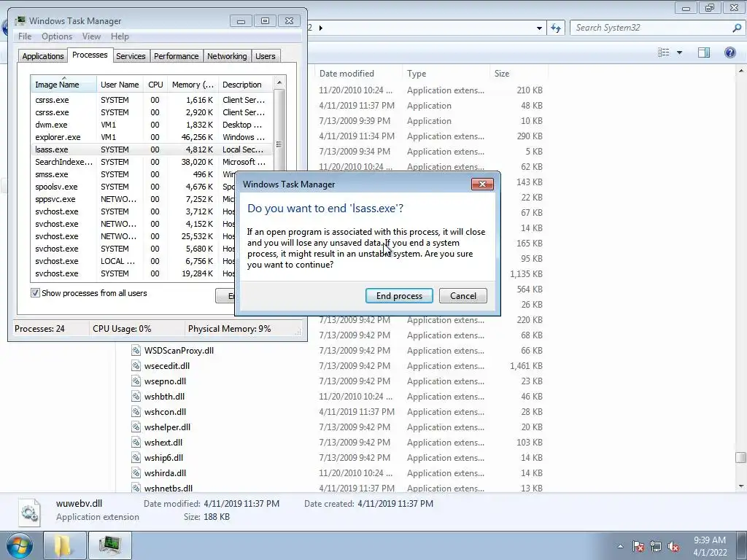747x560 pixels.
Task: Select wsepno.dll file
Action: (165, 381)
